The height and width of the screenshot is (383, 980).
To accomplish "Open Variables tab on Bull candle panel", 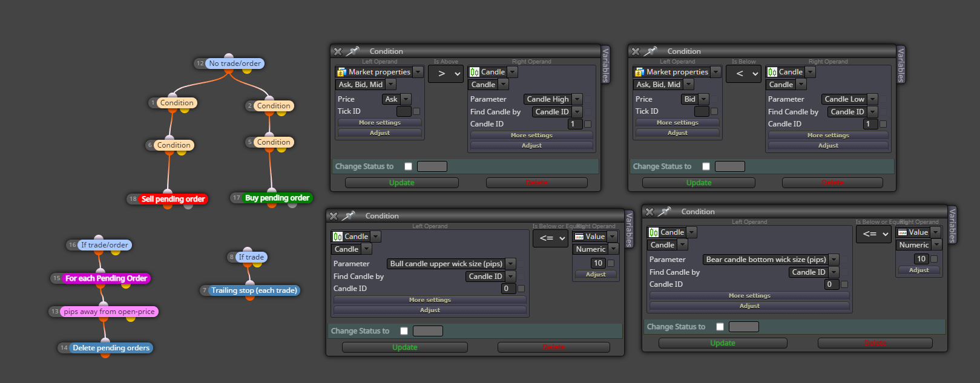I will click(629, 230).
